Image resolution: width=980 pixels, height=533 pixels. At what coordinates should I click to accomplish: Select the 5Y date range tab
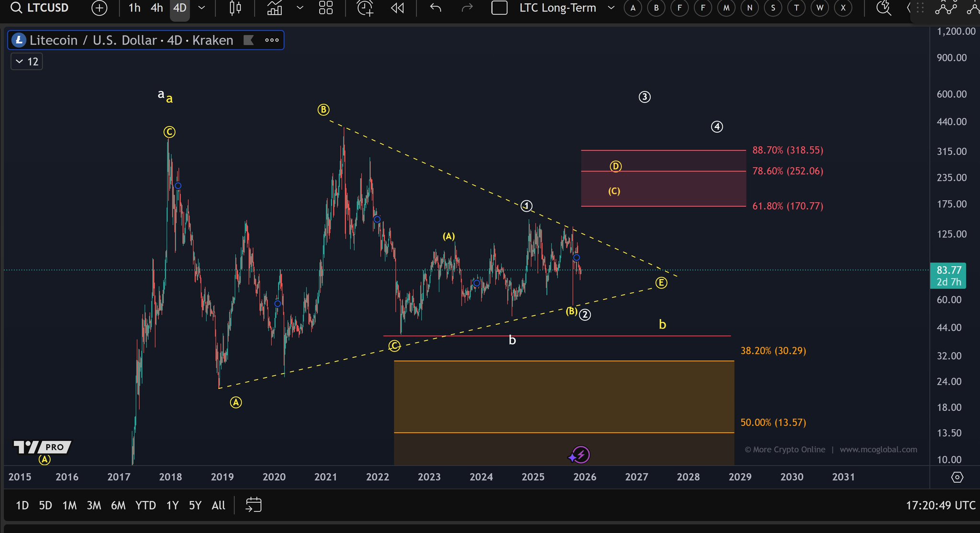[195, 505]
